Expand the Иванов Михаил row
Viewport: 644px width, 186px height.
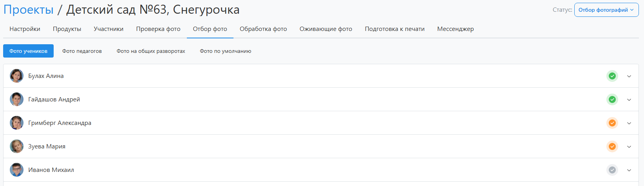click(629, 170)
